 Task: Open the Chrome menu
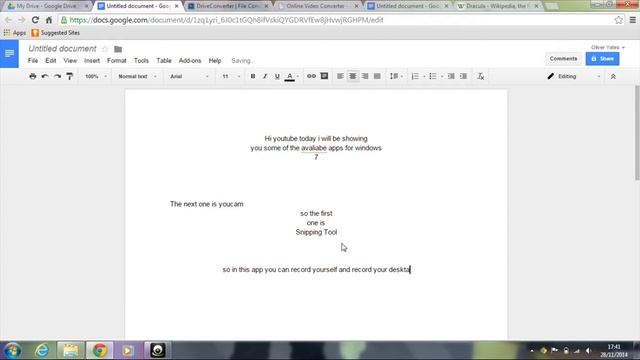click(x=633, y=20)
